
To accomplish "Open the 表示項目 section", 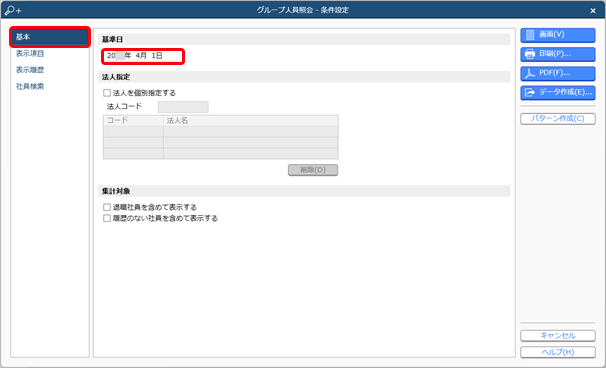I will [x=30, y=54].
